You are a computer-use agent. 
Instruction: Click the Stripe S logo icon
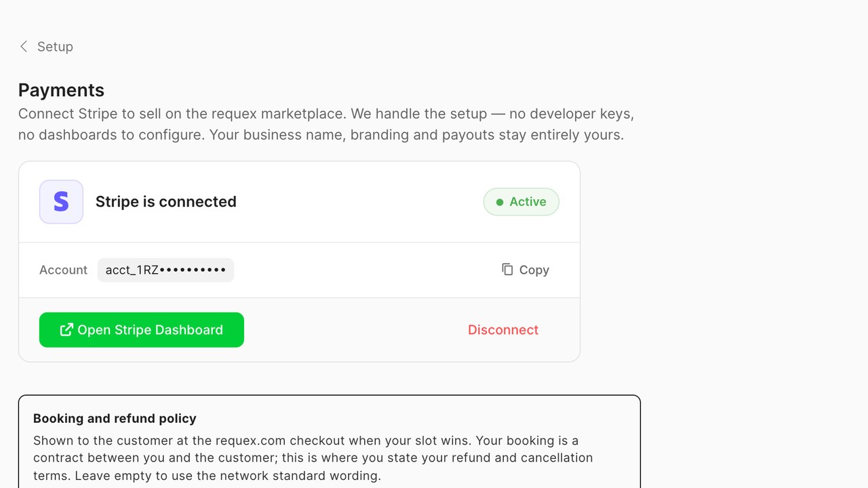point(61,202)
